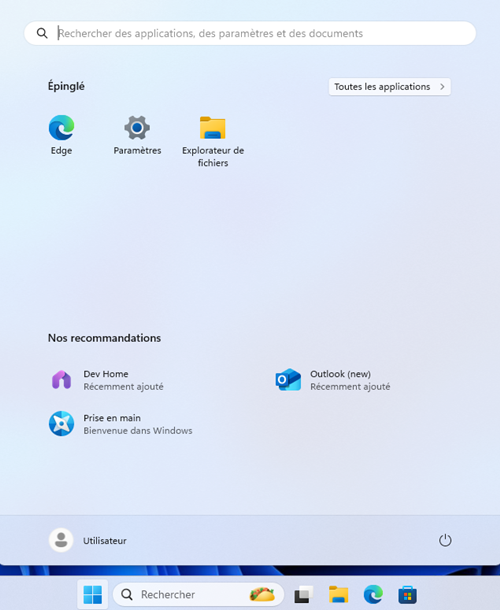
Task: Click the chevron beside Toutes les applications
Action: [442, 86]
